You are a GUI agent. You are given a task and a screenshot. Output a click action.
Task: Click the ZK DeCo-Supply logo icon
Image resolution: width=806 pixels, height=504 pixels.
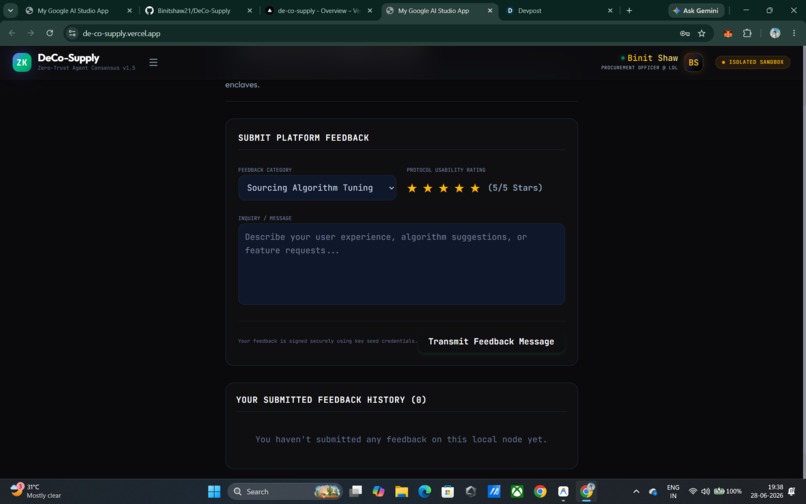click(22, 62)
